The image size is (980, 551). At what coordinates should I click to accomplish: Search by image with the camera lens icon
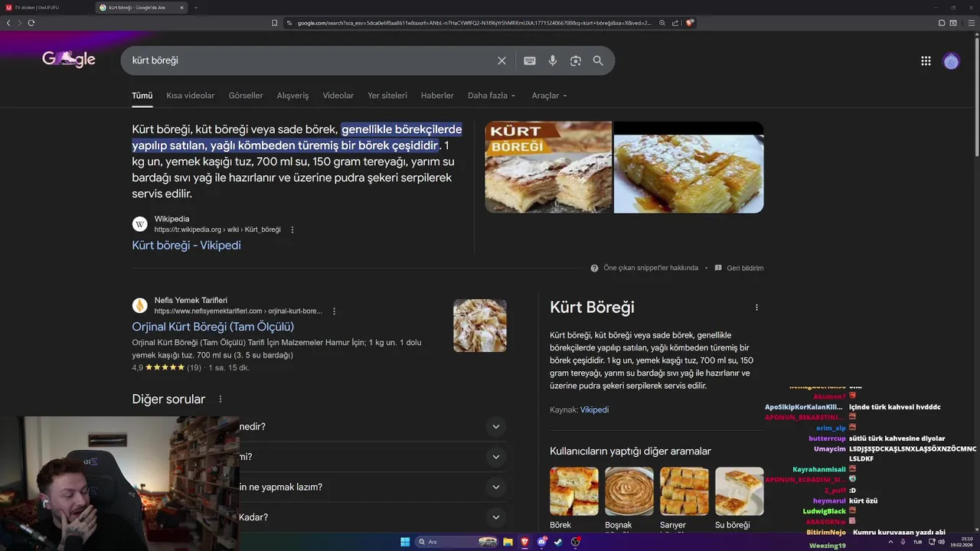[x=576, y=60]
